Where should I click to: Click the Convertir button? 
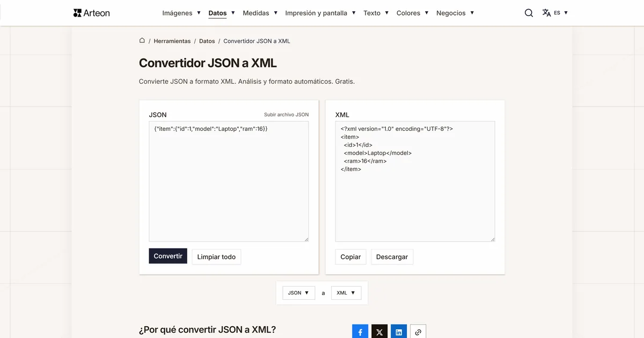tap(168, 256)
